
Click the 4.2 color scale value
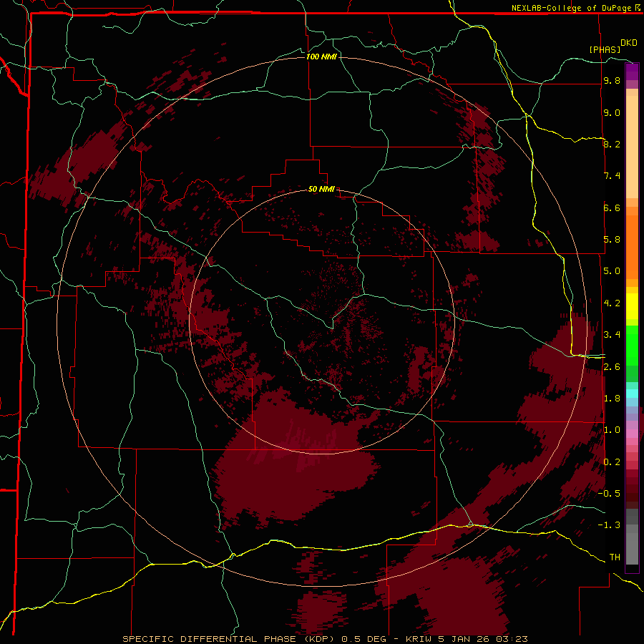[612, 303]
